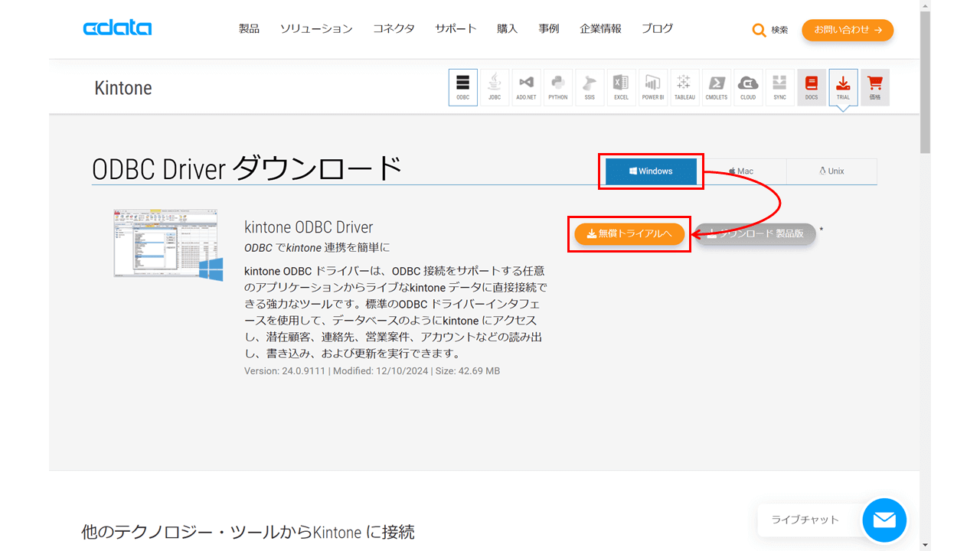Select the Tableau connector icon
The height and width of the screenshot is (551, 980).
coord(684,87)
